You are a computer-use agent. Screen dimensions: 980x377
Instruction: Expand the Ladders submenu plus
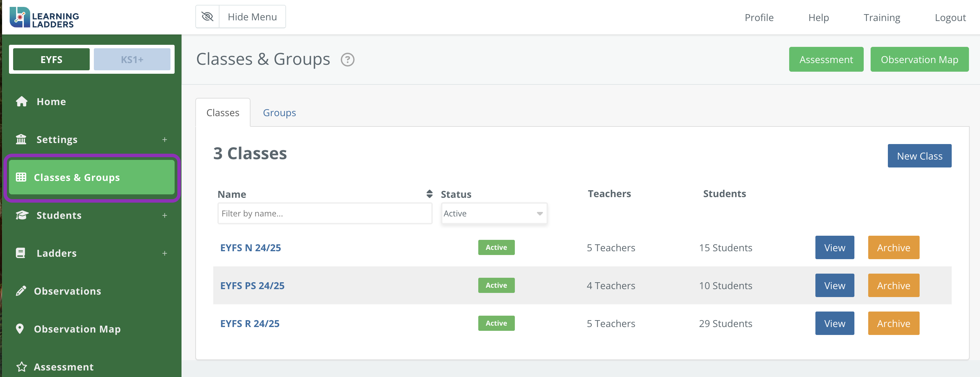tap(165, 253)
